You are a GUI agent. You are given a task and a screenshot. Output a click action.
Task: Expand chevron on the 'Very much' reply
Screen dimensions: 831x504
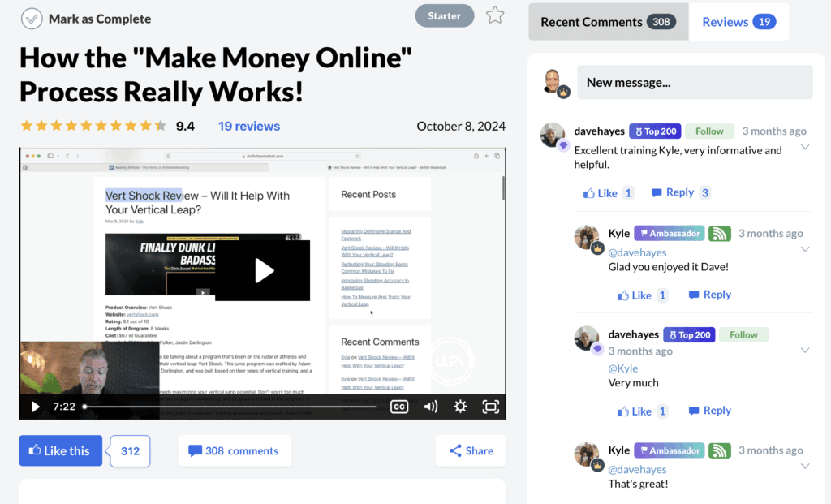click(805, 351)
